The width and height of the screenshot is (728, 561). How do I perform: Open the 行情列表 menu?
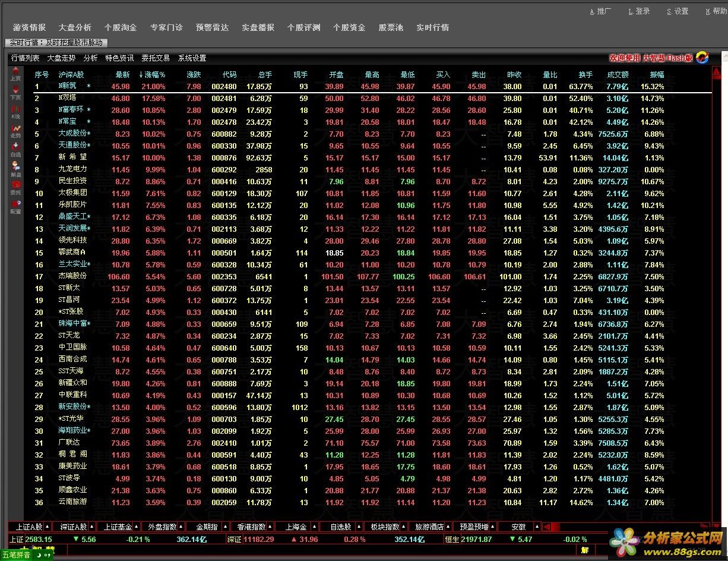[26, 58]
